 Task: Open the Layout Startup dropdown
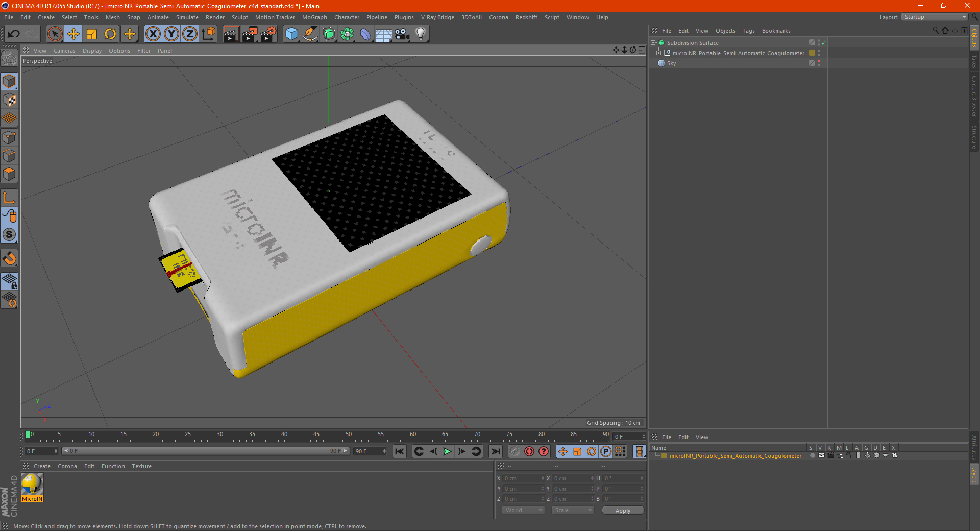pos(935,17)
